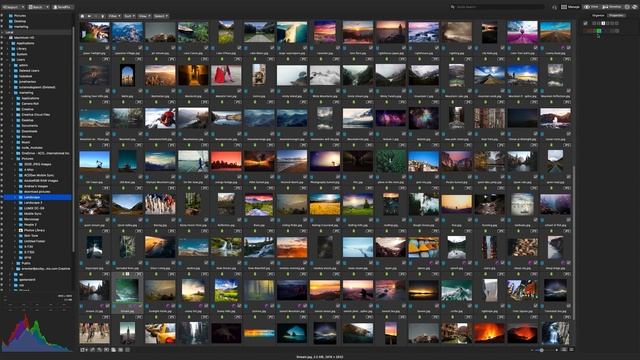
Task: Click the last icon in the bottom toolbar
Action: click(127, 350)
